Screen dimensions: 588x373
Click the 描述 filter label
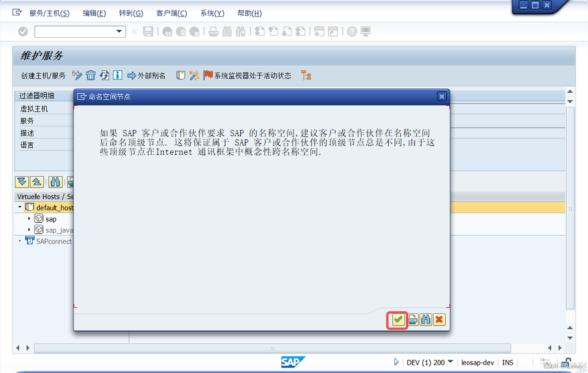coord(27,133)
